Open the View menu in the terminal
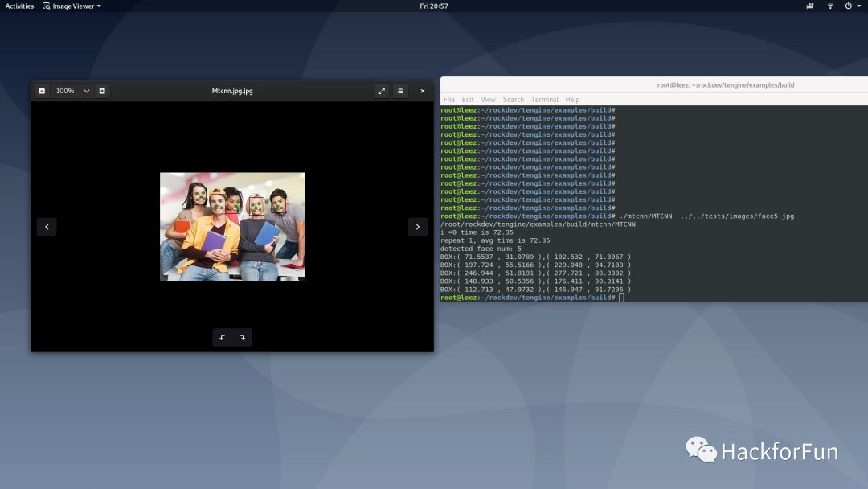The width and height of the screenshot is (868, 489). pyautogui.click(x=489, y=100)
